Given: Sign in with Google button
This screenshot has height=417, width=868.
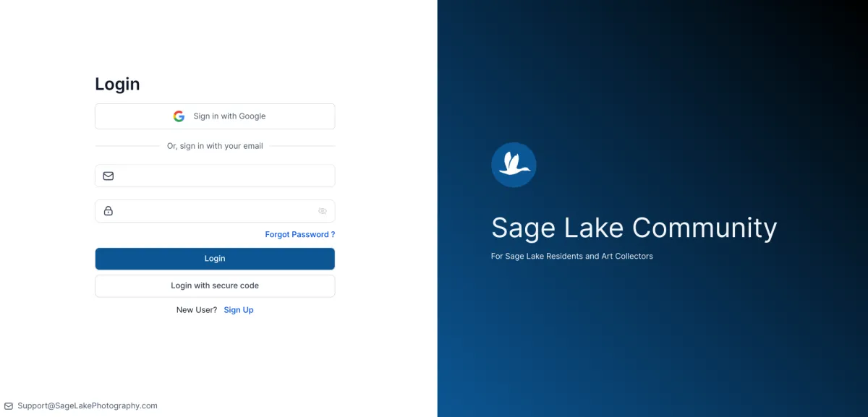Looking at the screenshot, I should point(215,116).
